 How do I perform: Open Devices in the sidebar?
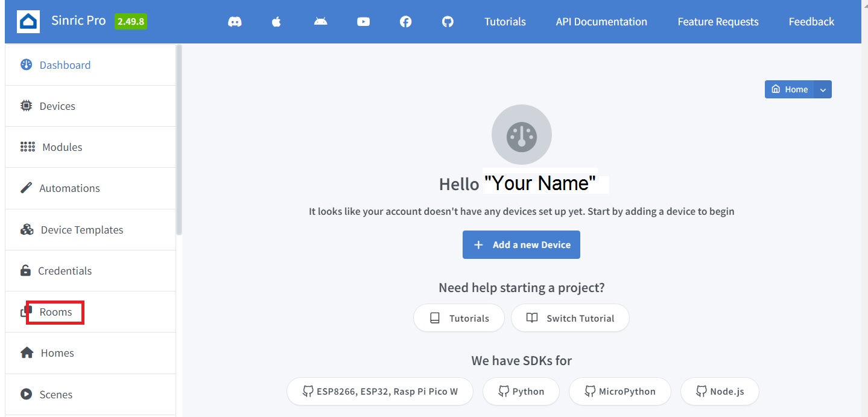(x=57, y=106)
